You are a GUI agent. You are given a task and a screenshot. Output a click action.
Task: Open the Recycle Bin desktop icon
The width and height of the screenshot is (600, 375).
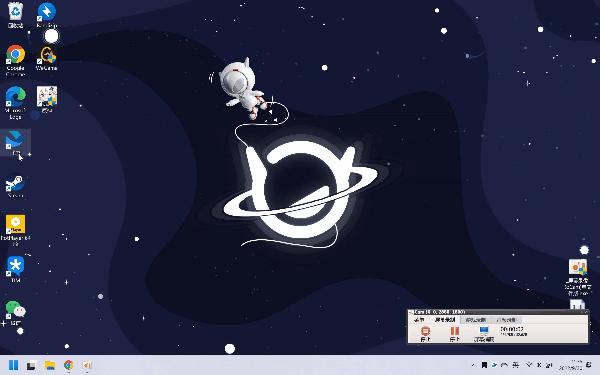(15, 15)
